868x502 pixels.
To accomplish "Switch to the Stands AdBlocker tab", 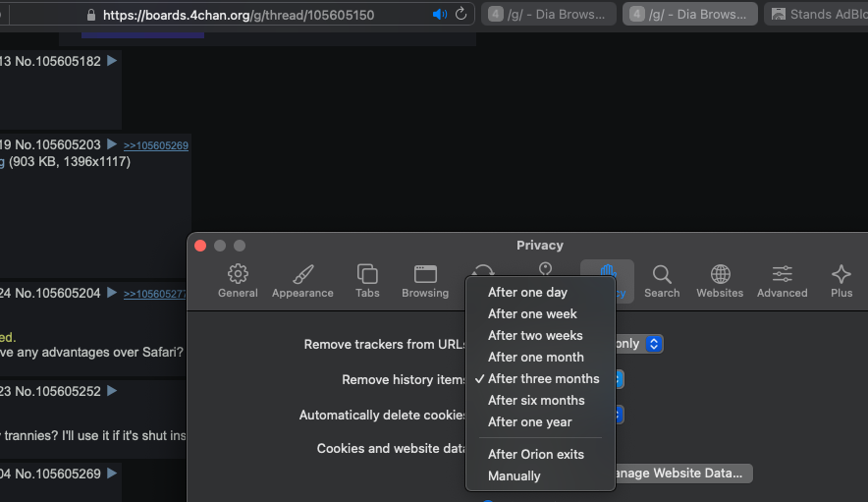I will coord(817,14).
